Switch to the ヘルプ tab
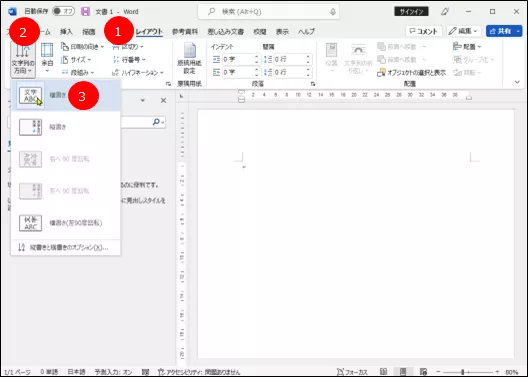The image size is (528, 377). [x=306, y=32]
